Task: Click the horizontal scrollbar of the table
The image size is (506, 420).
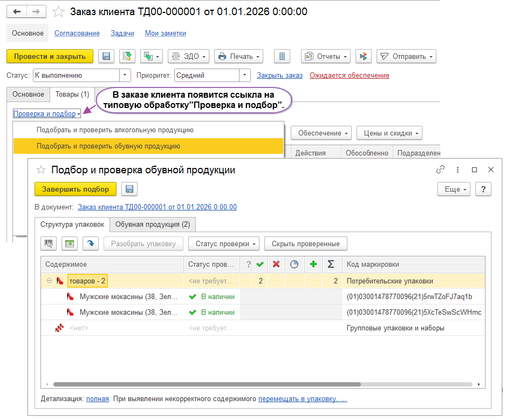Action: pyautogui.click(x=207, y=384)
